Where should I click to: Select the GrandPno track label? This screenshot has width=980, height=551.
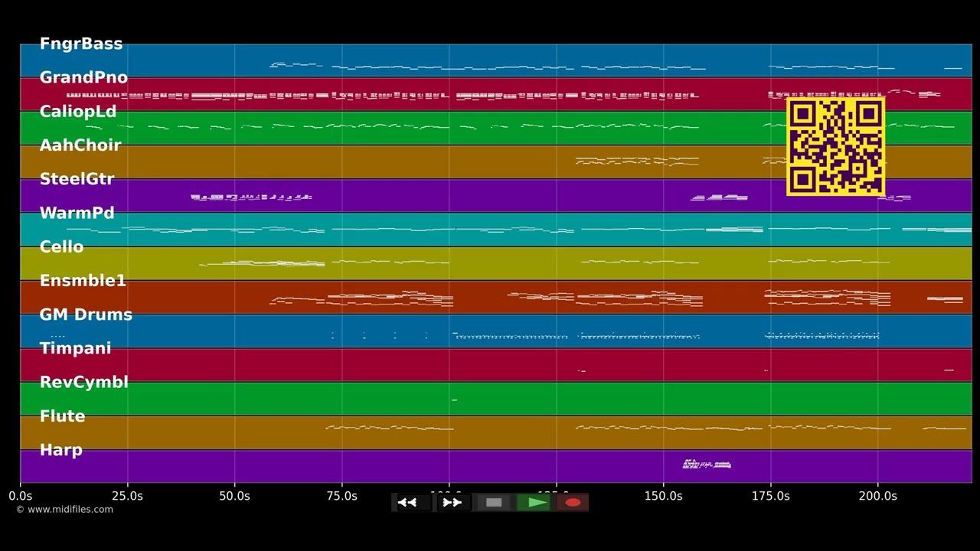[83, 77]
